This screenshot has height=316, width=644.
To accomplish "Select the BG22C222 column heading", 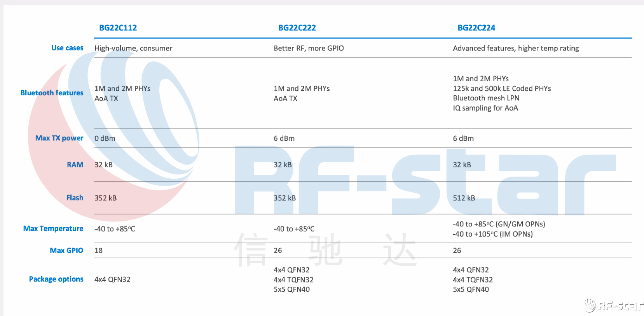I will (297, 28).
